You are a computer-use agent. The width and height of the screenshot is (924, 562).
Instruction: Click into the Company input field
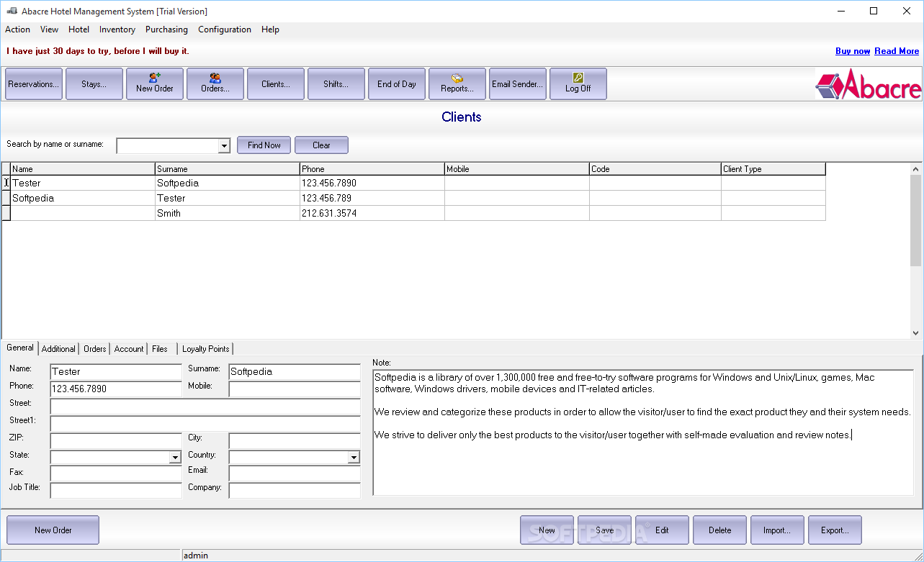(x=295, y=491)
